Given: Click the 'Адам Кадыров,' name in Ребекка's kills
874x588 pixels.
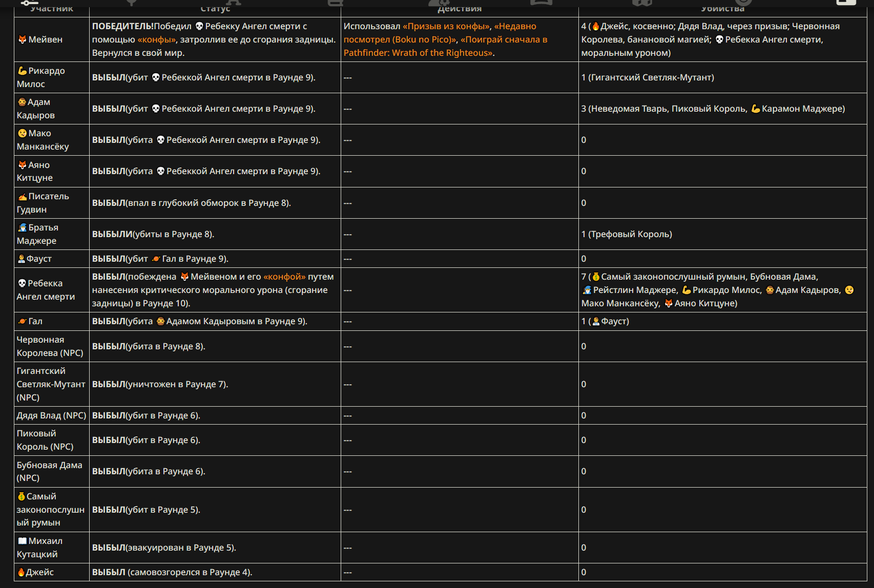Looking at the screenshot, I should tap(808, 290).
